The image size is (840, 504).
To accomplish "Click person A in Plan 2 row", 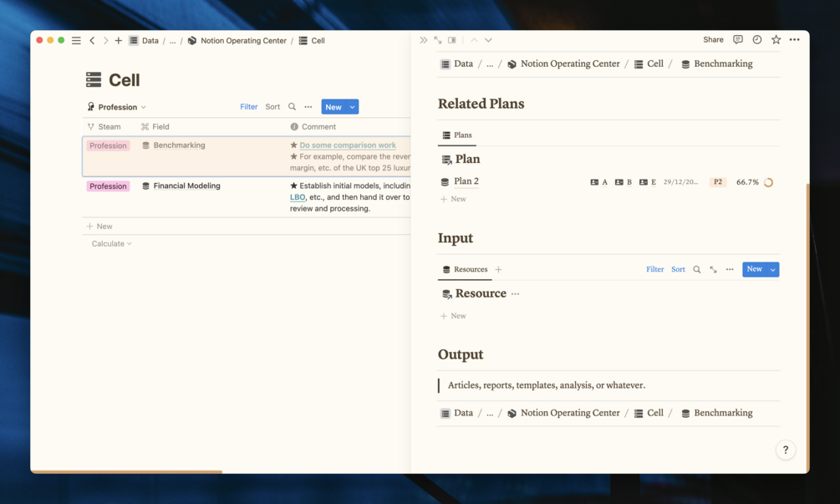I will (x=599, y=182).
